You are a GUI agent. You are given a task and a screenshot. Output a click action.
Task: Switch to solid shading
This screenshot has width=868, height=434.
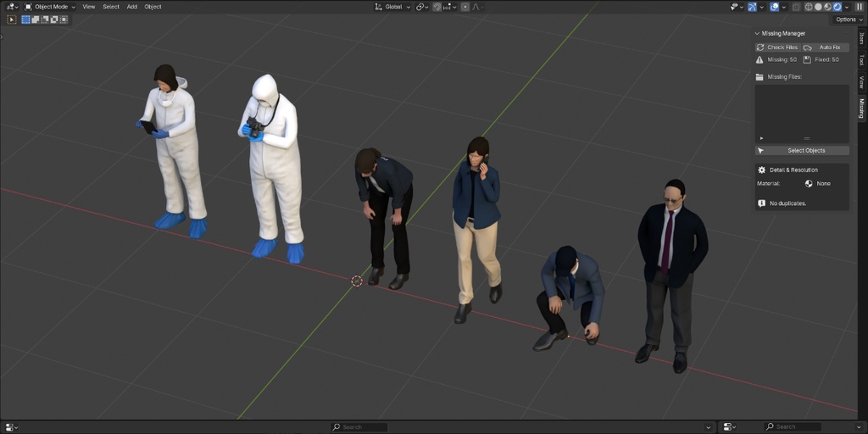pyautogui.click(x=818, y=7)
